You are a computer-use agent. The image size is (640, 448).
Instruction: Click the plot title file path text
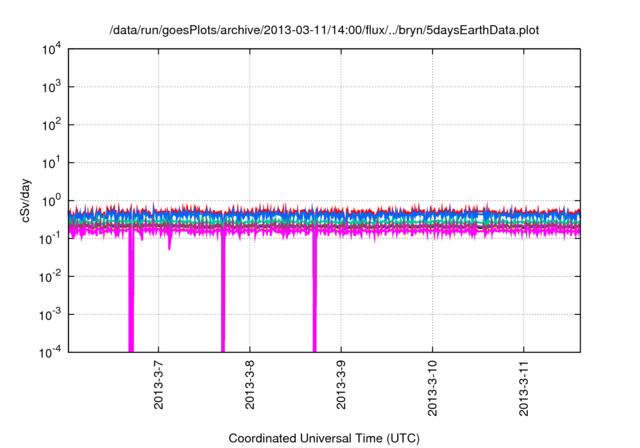[x=324, y=30]
